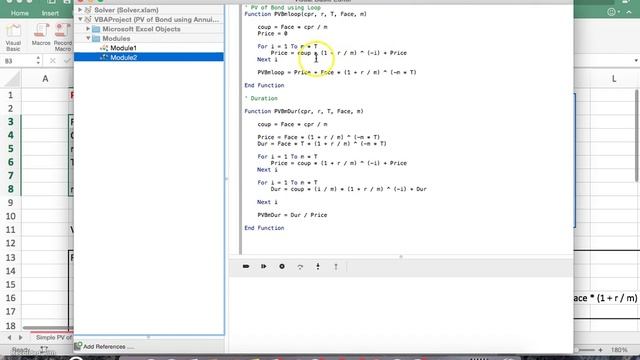Open the 'Simple PV of' sheet tab

(x=53, y=338)
